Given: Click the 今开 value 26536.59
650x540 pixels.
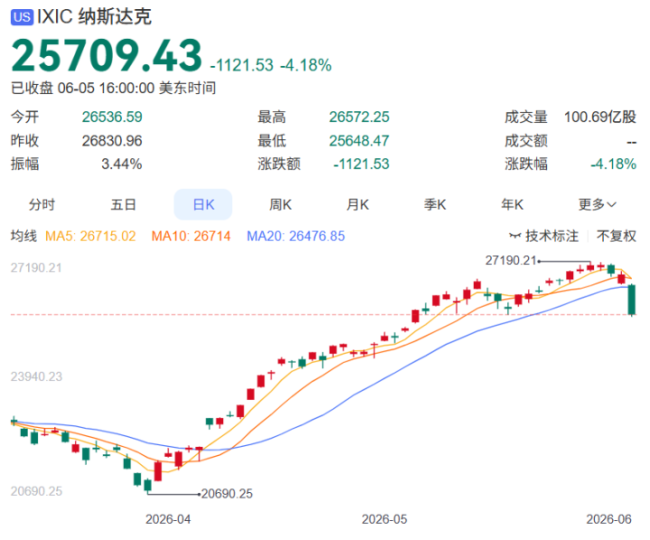Looking at the screenshot, I should pos(112,117).
